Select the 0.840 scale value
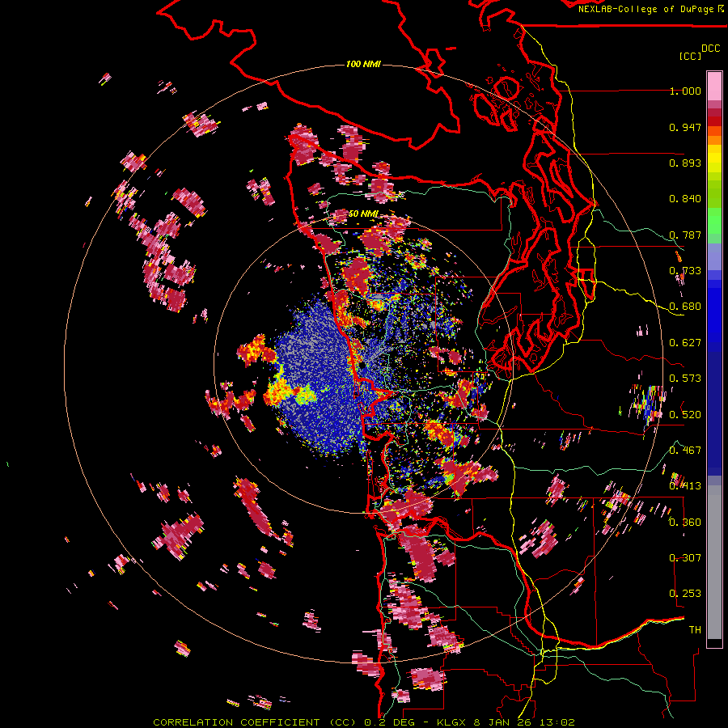 [x=685, y=199]
